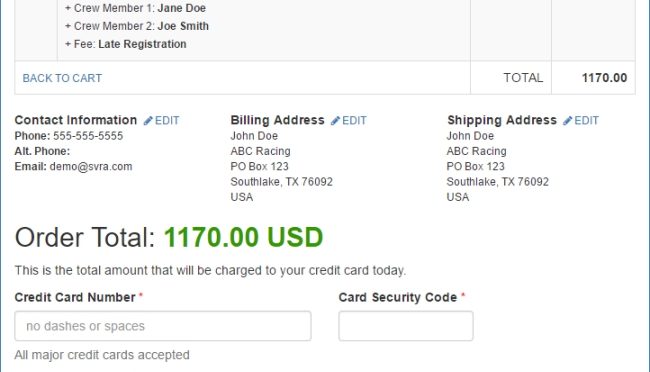Click the pencil icon beside Shipping Address
Image resolution: width=650 pixels, height=372 pixels.
[x=568, y=121]
